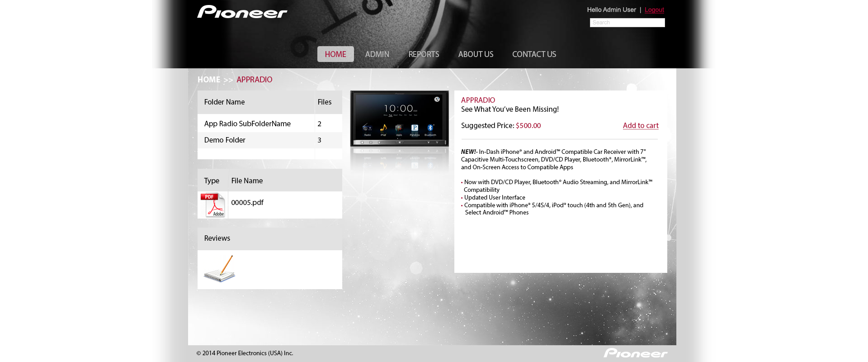The image size is (868, 362).
Task: Focus the Search input field
Action: [627, 23]
